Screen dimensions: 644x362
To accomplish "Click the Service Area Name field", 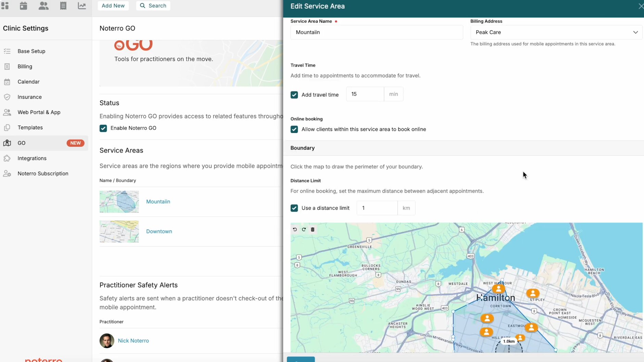I will pos(377,32).
